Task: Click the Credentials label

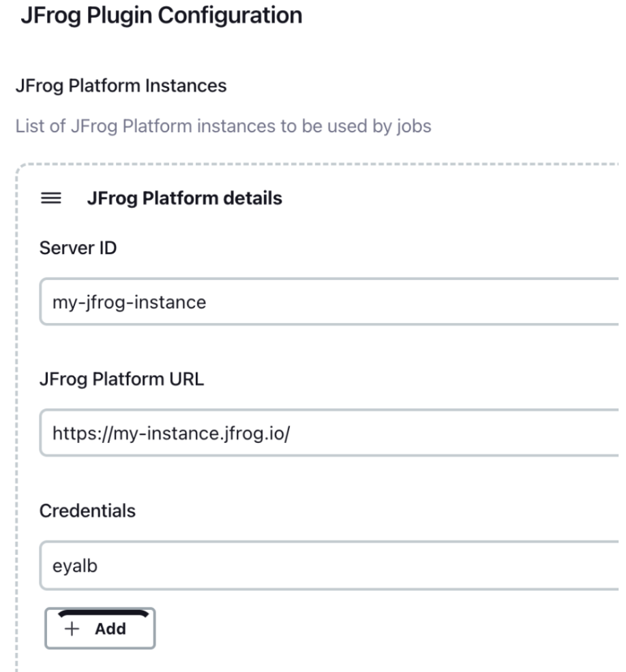Action: click(87, 511)
